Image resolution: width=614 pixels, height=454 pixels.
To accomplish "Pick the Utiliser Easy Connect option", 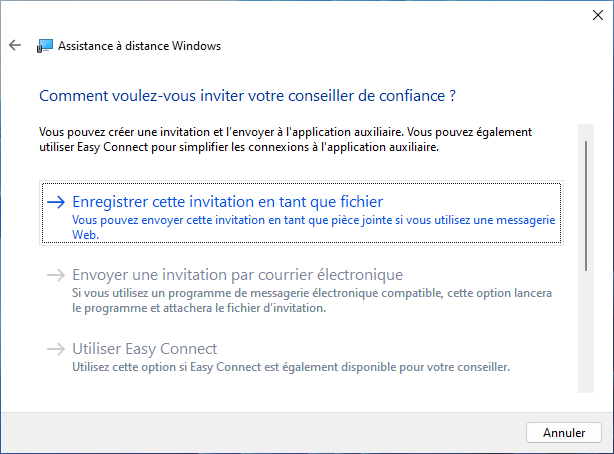I will point(301,358).
